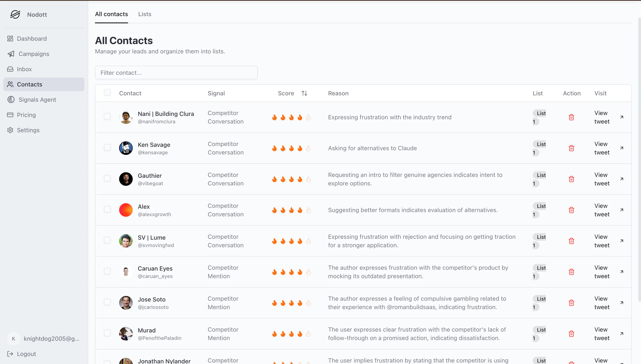Click external arrow icon in Gauthier row

pyautogui.click(x=622, y=179)
